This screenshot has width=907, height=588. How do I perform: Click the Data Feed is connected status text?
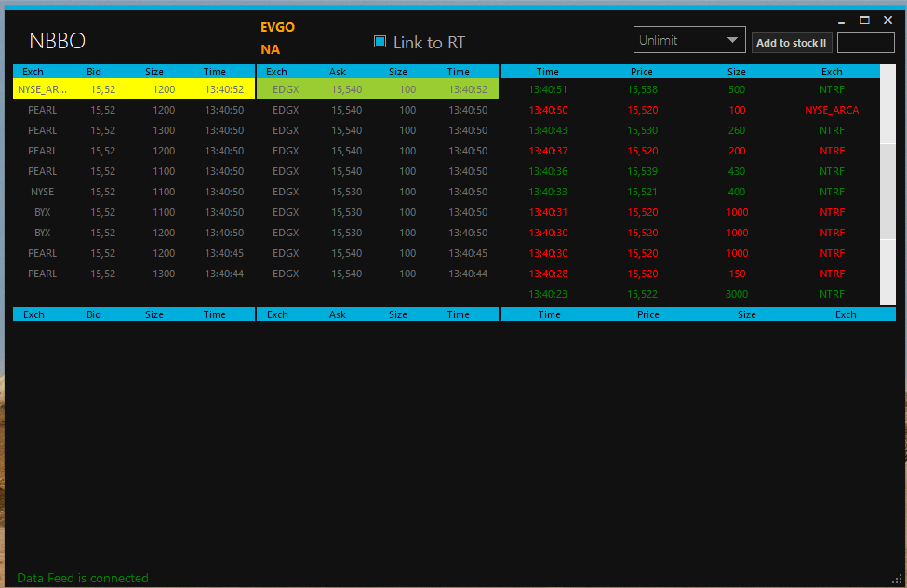pyautogui.click(x=83, y=578)
